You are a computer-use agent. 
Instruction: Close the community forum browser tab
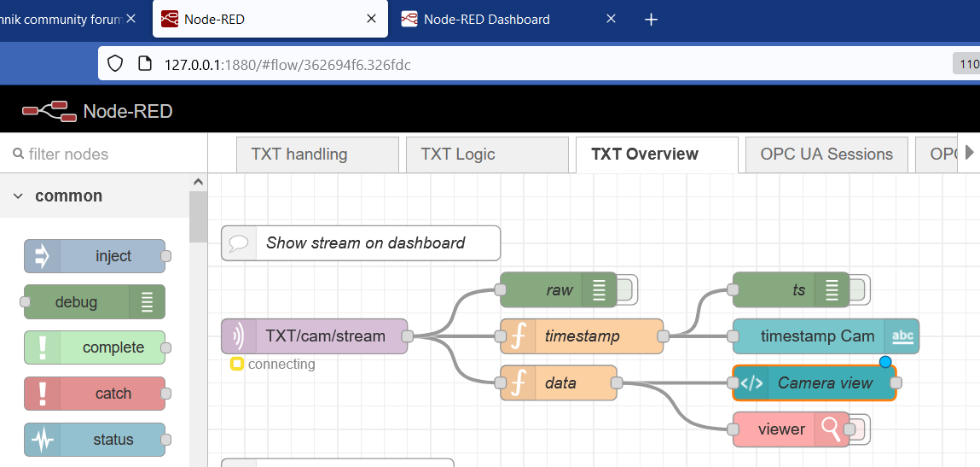pos(130,19)
